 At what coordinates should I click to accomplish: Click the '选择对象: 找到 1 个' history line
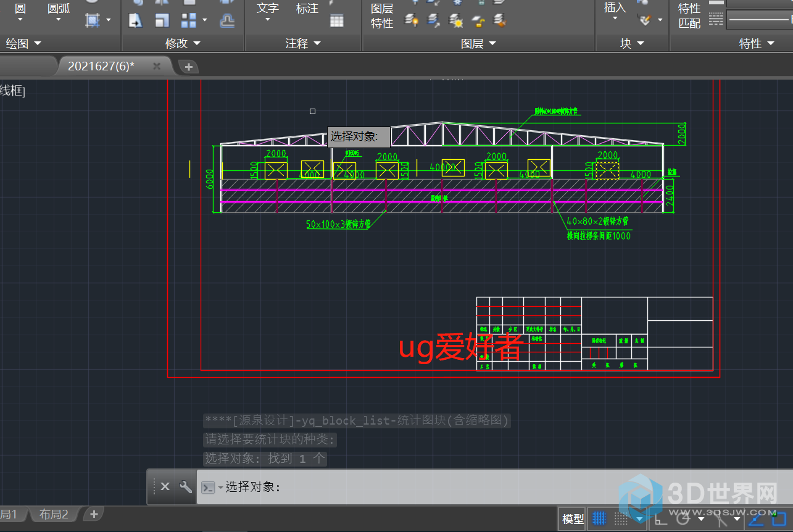[265, 459]
